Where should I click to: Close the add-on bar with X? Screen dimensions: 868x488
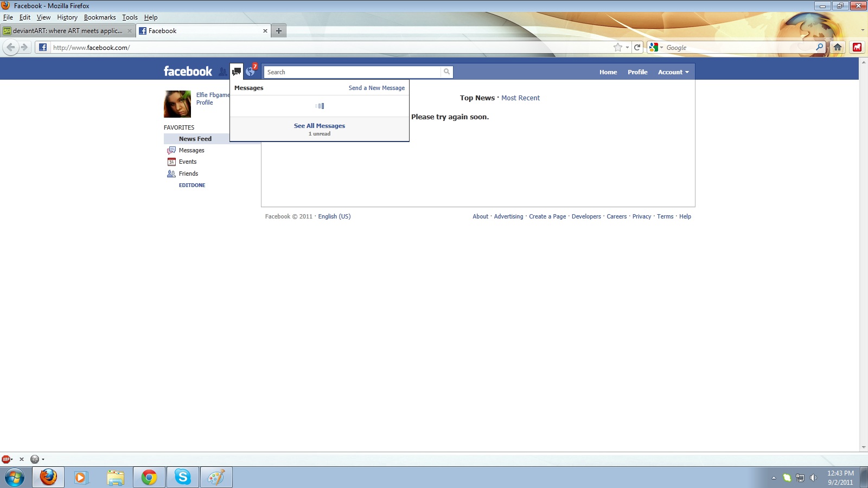pos(22,459)
